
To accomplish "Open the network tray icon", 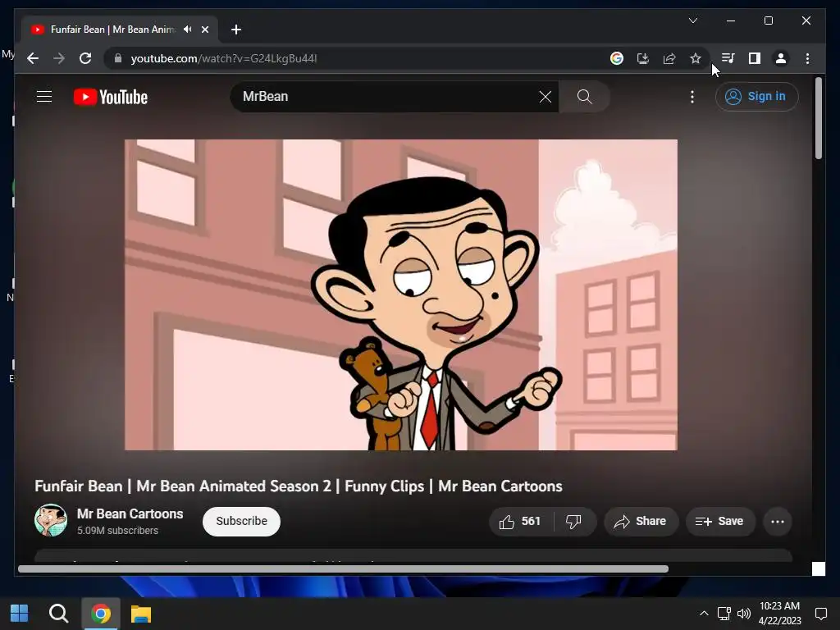I will point(724,614).
